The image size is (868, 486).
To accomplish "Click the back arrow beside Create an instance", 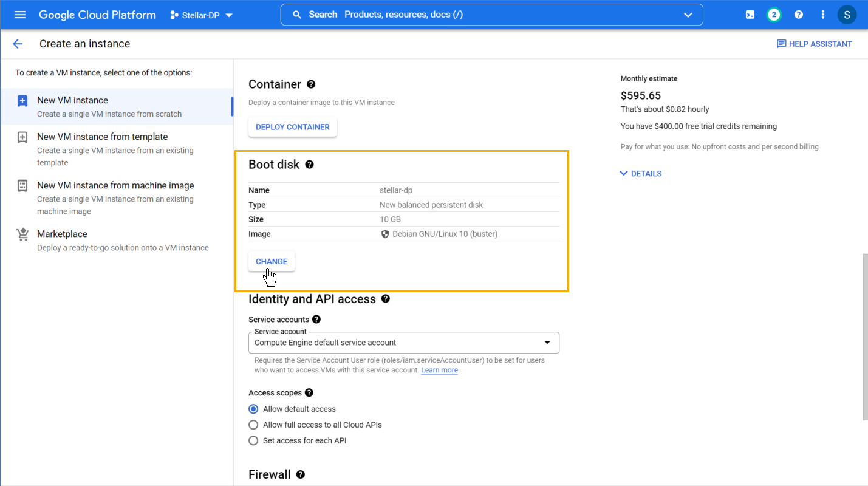I will 18,44.
